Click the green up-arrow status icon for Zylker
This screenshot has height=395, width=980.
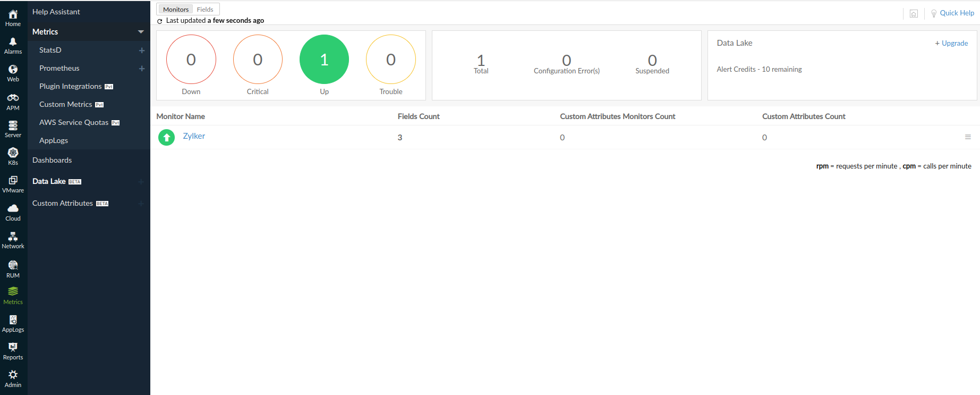pyautogui.click(x=166, y=138)
